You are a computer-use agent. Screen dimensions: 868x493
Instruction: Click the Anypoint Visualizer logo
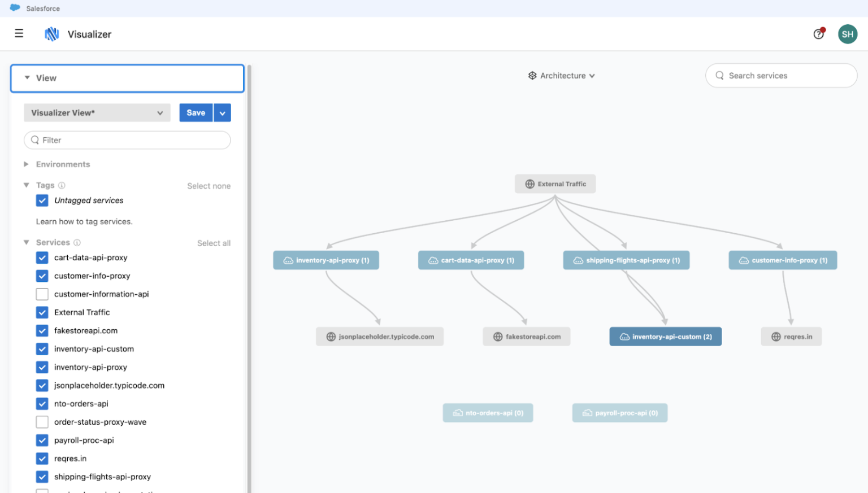coord(51,33)
